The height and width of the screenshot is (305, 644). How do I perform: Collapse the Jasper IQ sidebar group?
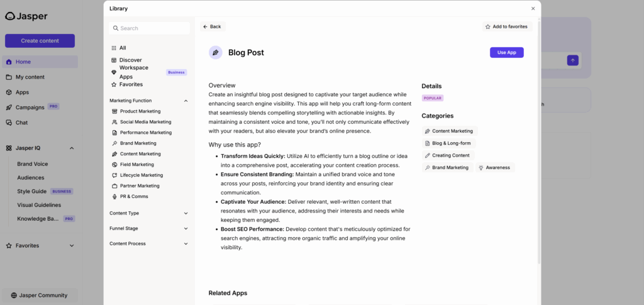click(72, 148)
